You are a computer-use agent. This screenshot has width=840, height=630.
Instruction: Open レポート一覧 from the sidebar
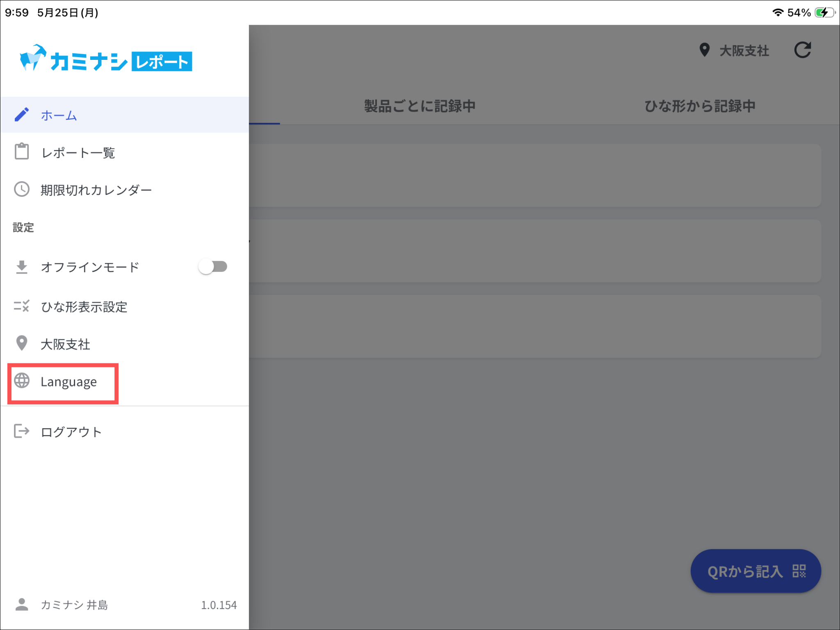coord(125,152)
